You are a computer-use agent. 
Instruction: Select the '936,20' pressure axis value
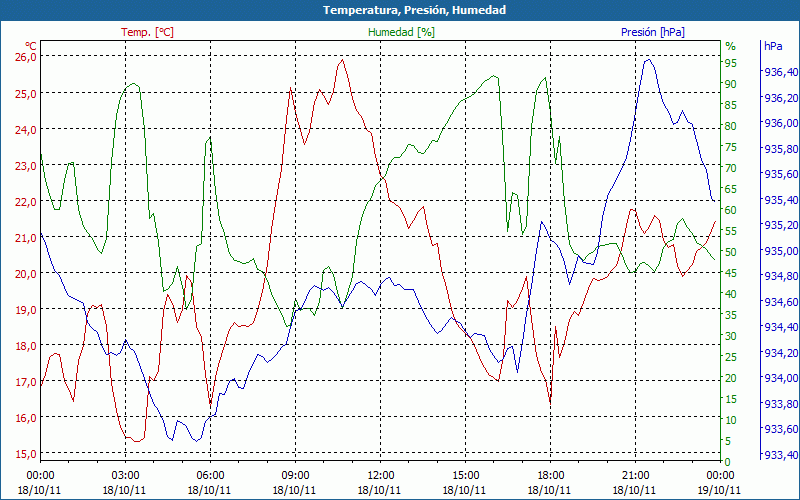781,97
